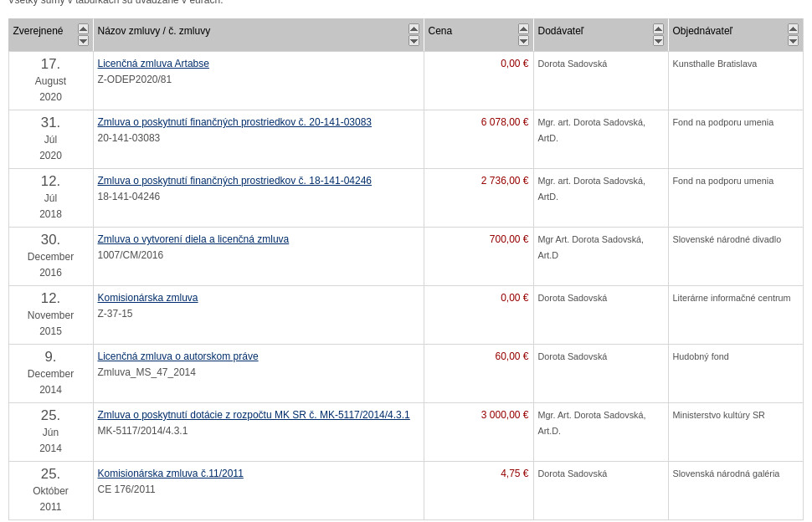
Task: Sort Cena column descending arrow
Action: pos(523,41)
